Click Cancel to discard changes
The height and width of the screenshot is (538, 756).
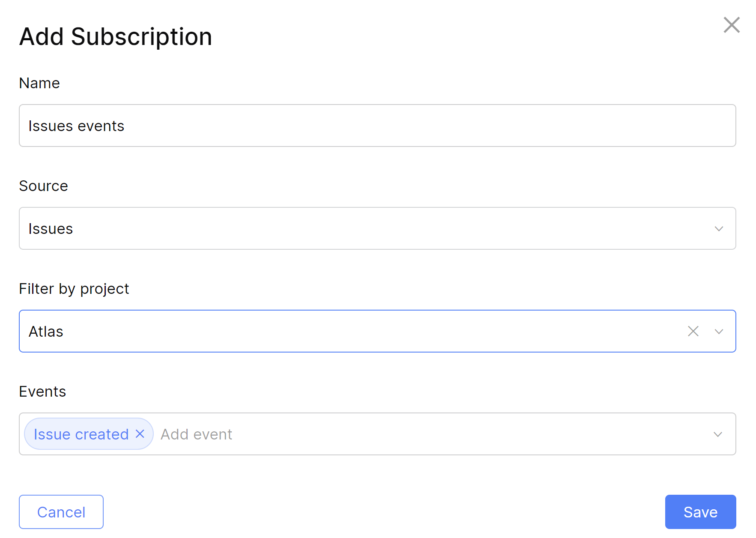coord(61,511)
